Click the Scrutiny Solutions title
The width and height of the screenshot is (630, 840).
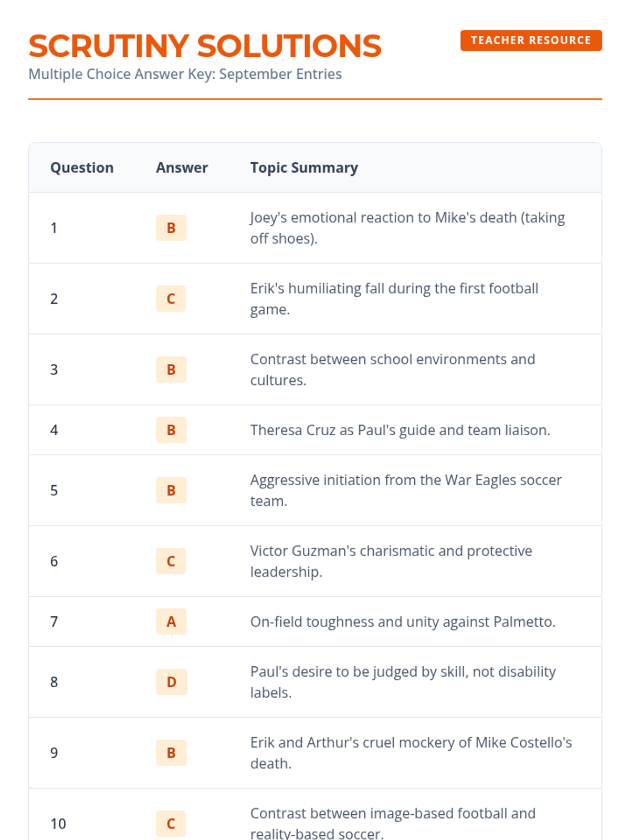pyautogui.click(x=205, y=46)
